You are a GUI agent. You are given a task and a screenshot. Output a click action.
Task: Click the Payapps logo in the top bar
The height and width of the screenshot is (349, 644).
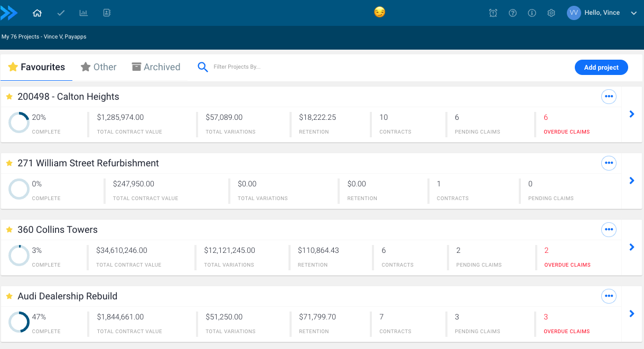pyautogui.click(x=10, y=12)
